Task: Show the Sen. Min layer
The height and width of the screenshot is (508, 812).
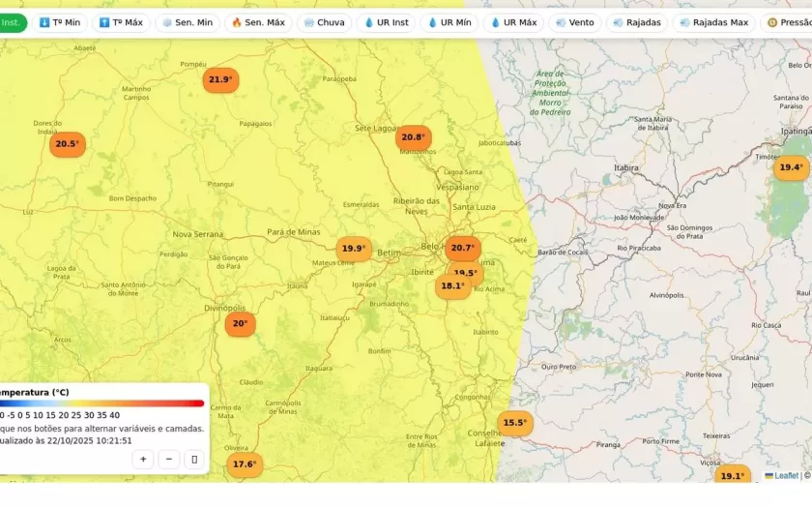Action: pos(187,22)
